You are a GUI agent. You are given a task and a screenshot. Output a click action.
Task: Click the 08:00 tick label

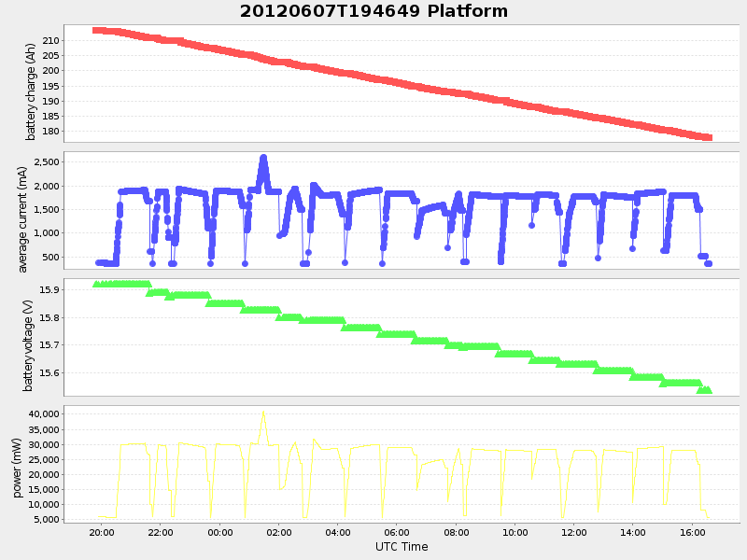coord(458,533)
